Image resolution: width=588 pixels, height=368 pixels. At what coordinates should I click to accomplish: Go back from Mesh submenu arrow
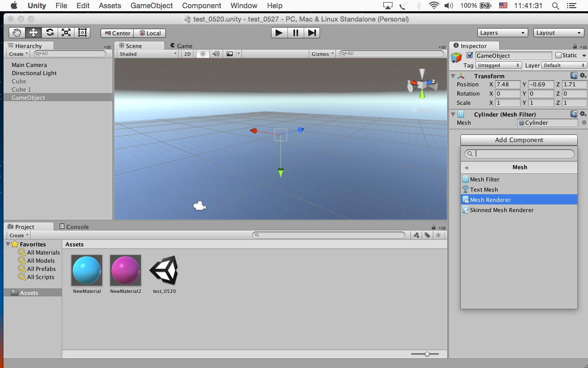pyautogui.click(x=466, y=168)
